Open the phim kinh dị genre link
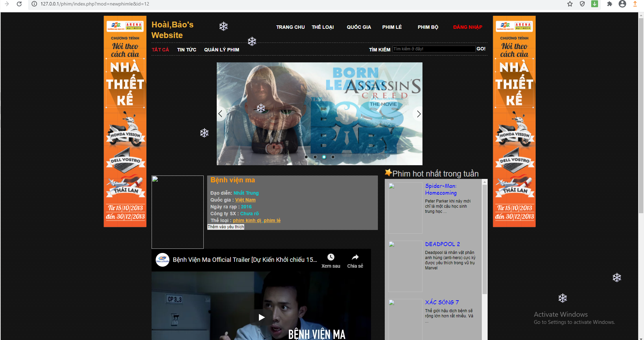 click(x=247, y=220)
